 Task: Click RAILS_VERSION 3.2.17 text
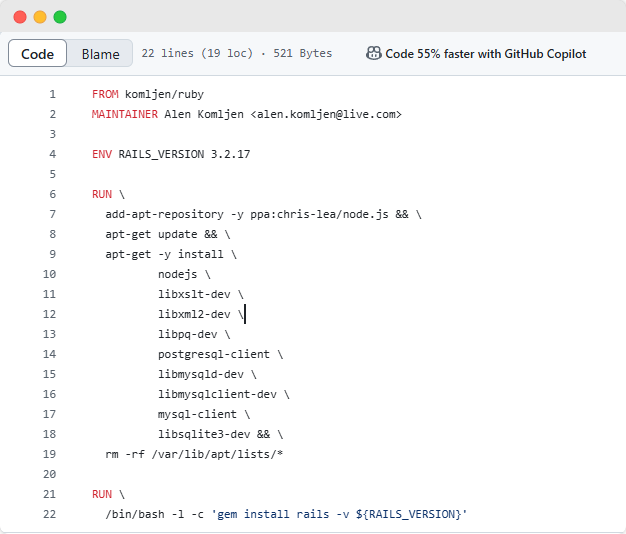[184, 154]
